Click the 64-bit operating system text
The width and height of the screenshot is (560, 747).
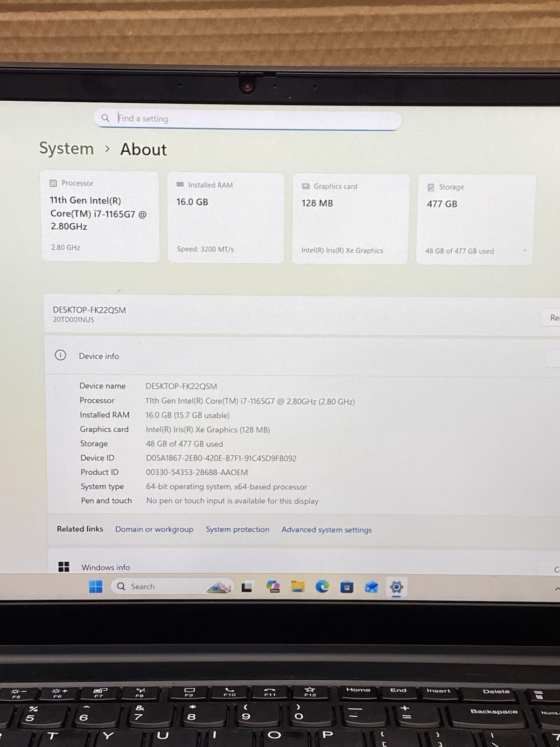pyautogui.click(x=226, y=486)
